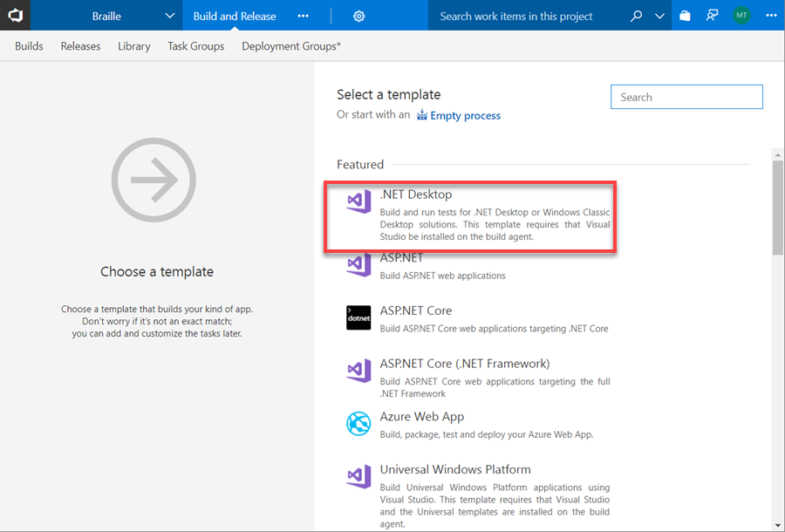Select the .NET Desktop template title

point(415,194)
